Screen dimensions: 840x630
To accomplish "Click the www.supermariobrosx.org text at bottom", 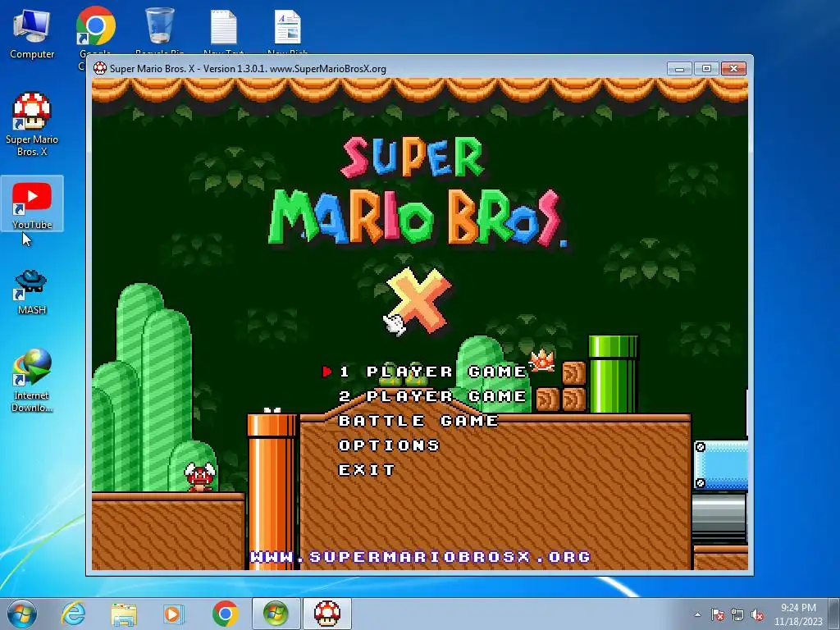I will click(x=421, y=557).
